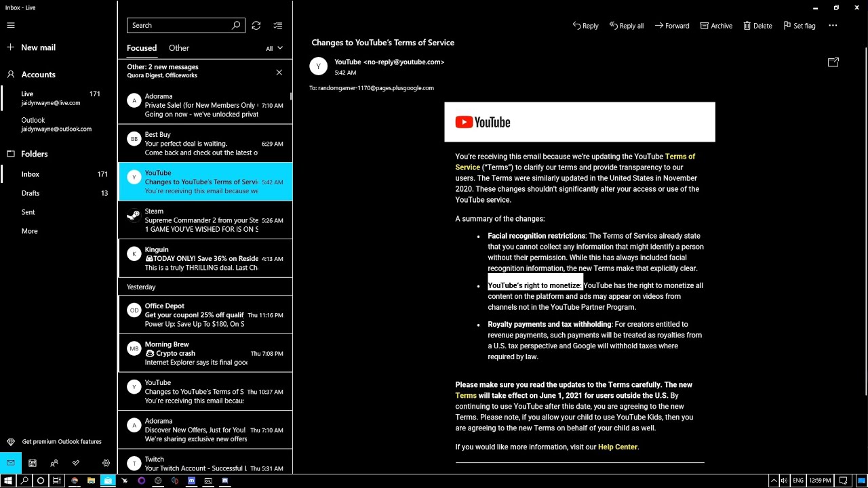Open File Explorer from taskbar
Viewport: 868px width, 488px height.
click(91, 481)
